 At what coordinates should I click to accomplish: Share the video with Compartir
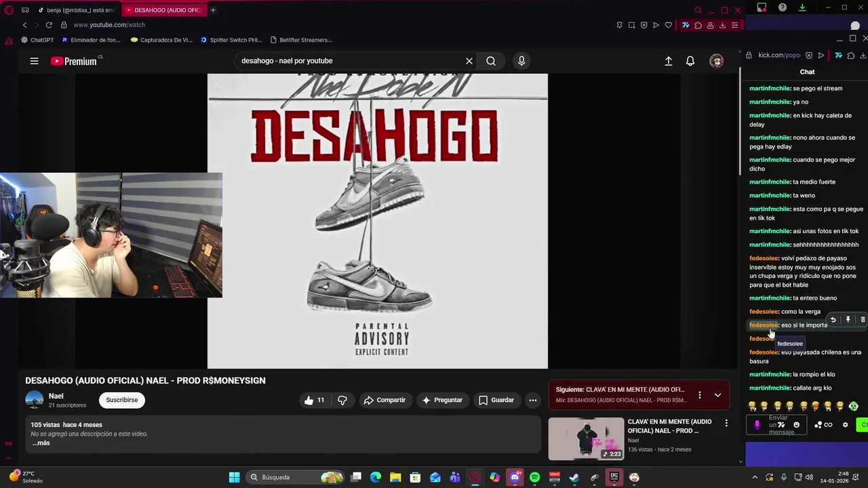384,400
